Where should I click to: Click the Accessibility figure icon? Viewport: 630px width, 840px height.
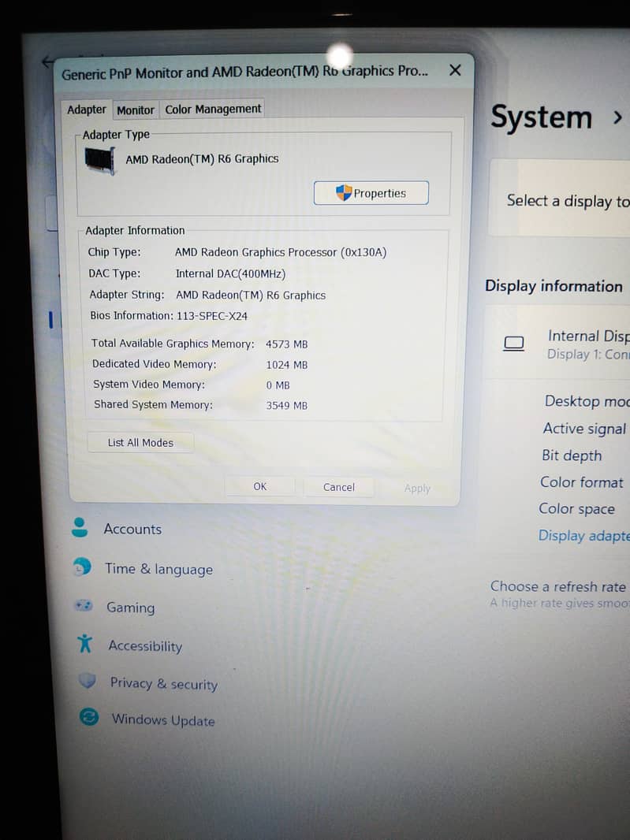pyautogui.click(x=84, y=643)
